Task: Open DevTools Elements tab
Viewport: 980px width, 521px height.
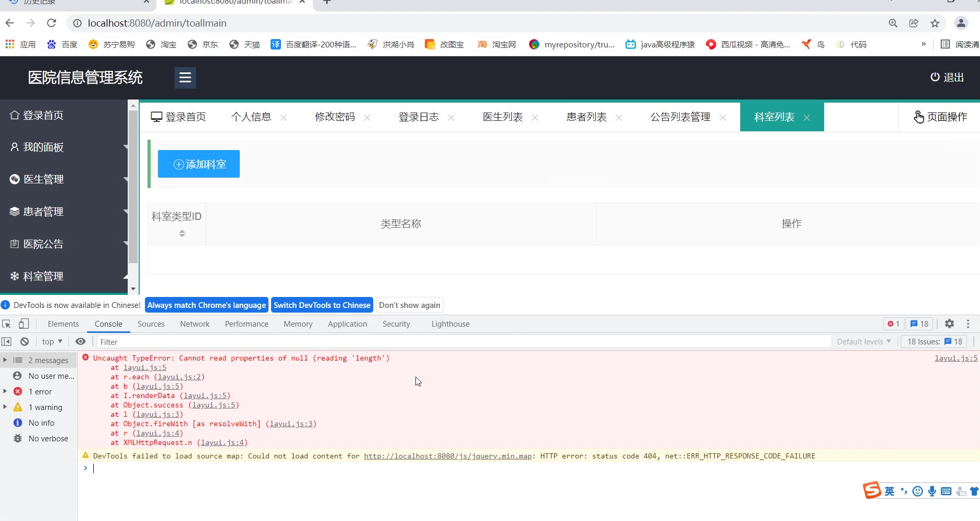Action: point(64,324)
